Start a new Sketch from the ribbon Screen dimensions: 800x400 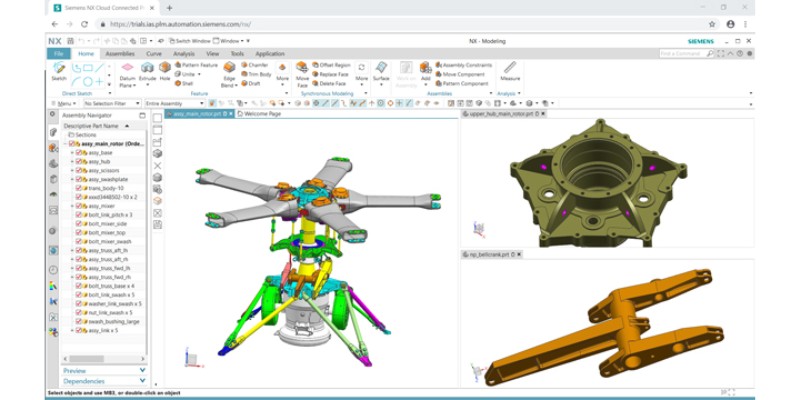click(59, 71)
